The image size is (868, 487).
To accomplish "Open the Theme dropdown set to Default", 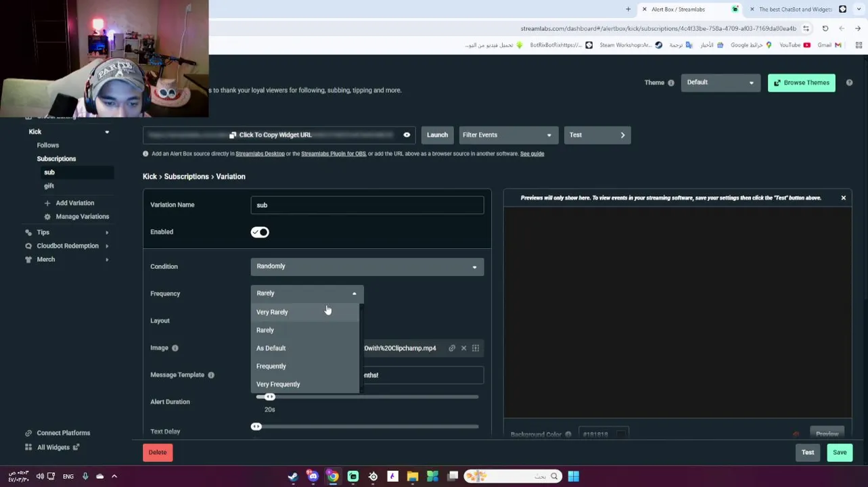I will [721, 83].
